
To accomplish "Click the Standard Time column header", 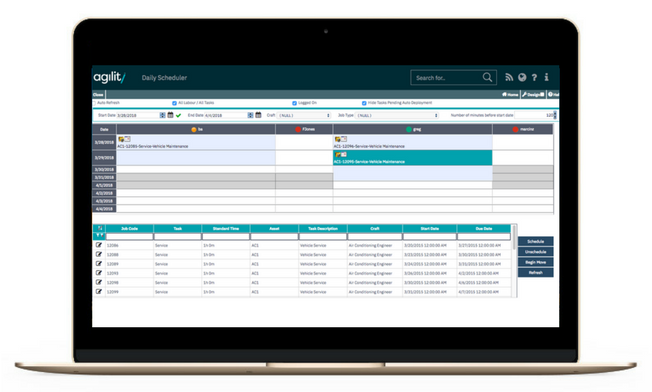I will pos(226,229).
